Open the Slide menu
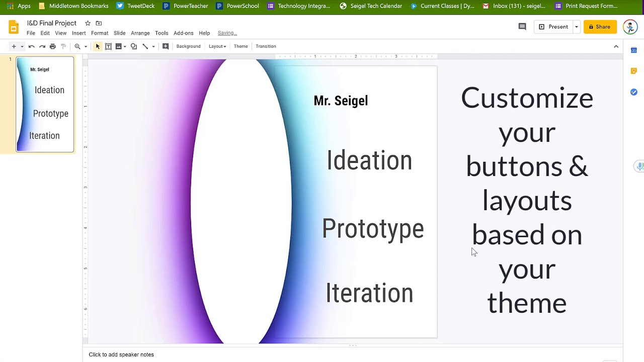644x362 pixels. tap(119, 33)
